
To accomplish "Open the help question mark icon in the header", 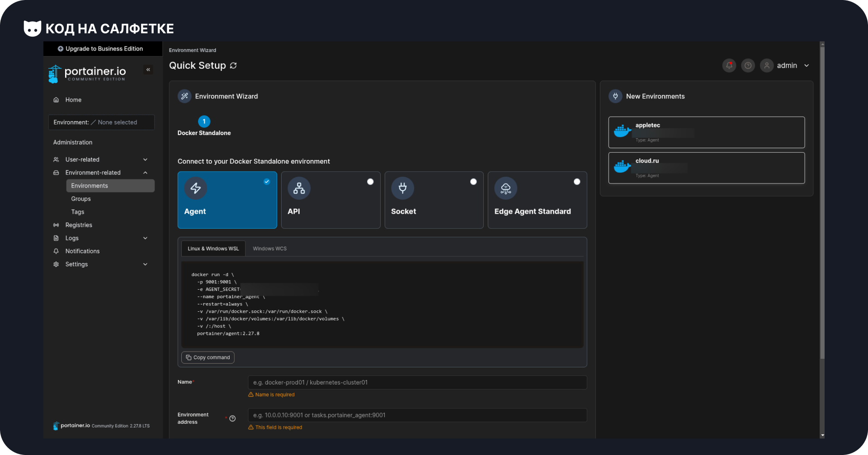I will tap(748, 66).
